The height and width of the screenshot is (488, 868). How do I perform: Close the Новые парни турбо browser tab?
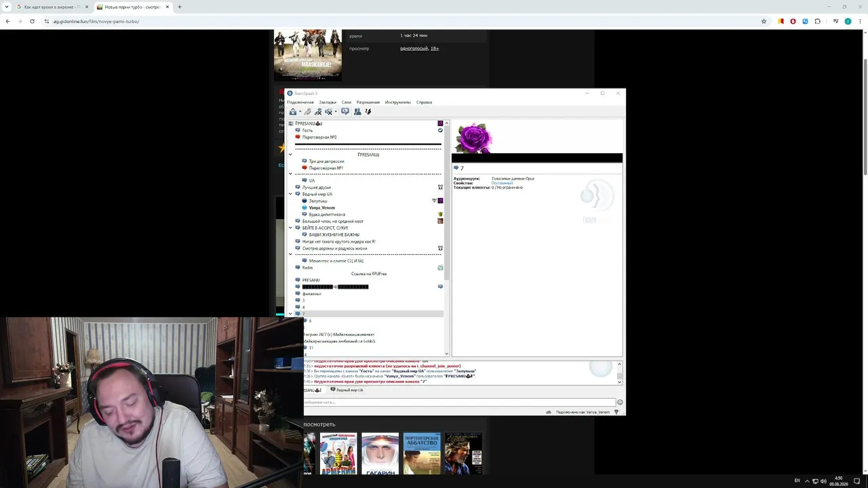[x=167, y=7]
